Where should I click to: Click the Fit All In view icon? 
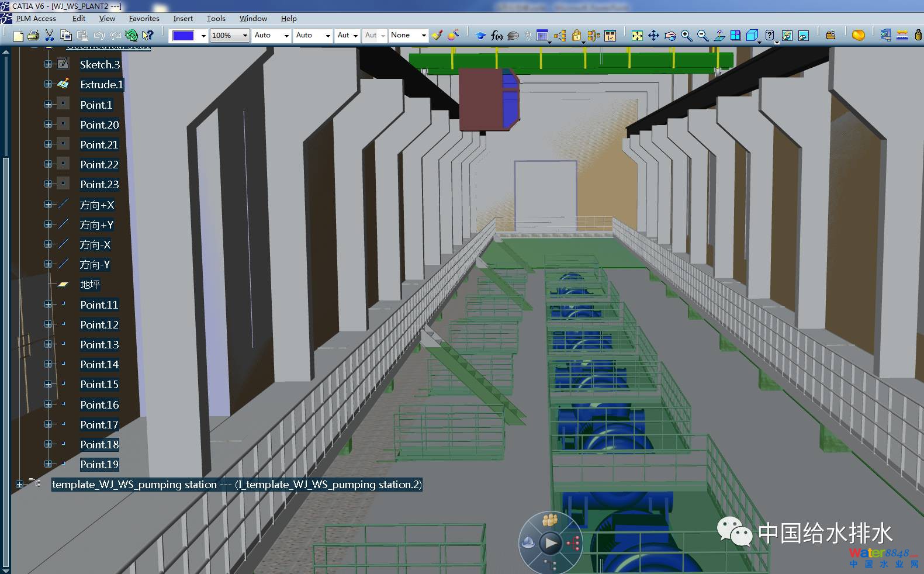coord(637,36)
